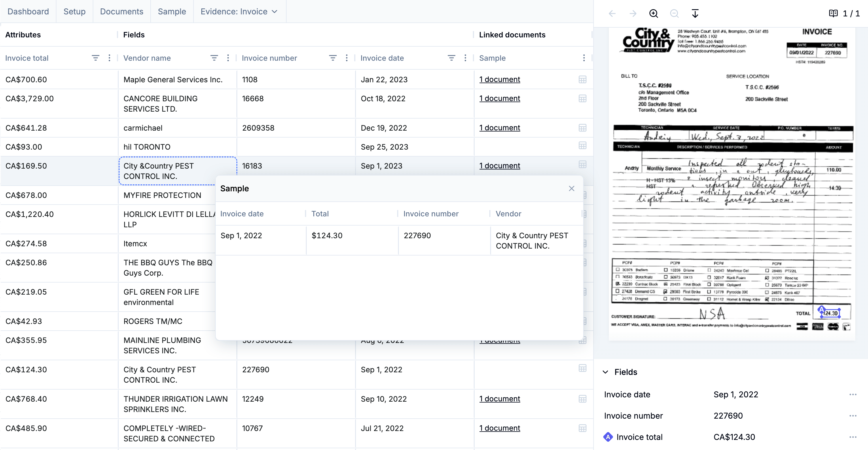The width and height of the screenshot is (868, 450).
Task: Switch to the Sample tab
Action: pyautogui.click(x=172, y=12)
